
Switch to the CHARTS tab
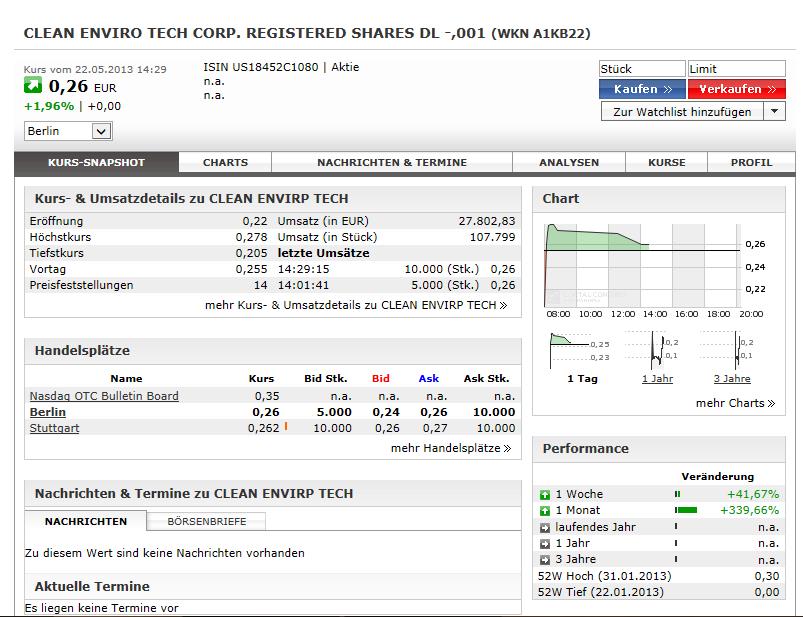click(x=225, y=161)
